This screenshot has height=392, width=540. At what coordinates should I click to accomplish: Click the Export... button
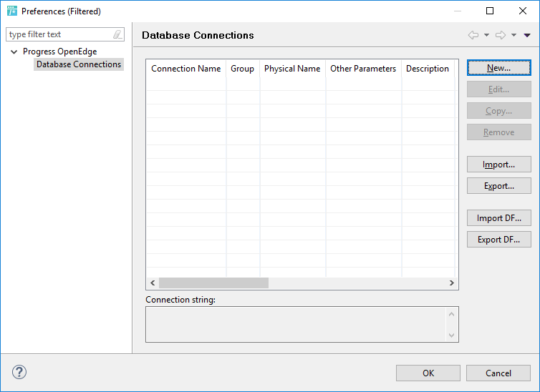pos(498,186)
